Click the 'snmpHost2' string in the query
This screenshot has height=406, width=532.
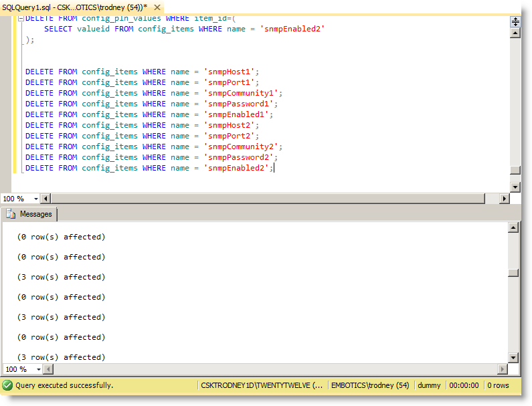229,125
